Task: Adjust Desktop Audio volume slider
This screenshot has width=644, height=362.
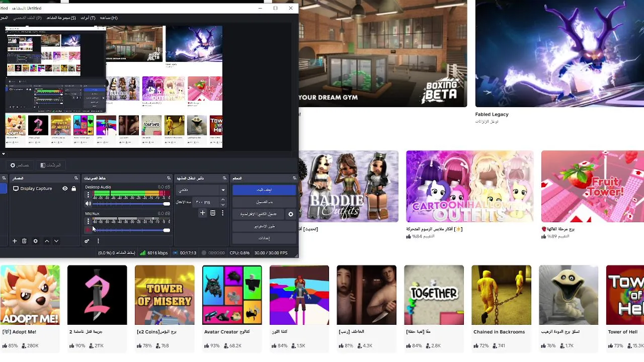Action: 131,204
